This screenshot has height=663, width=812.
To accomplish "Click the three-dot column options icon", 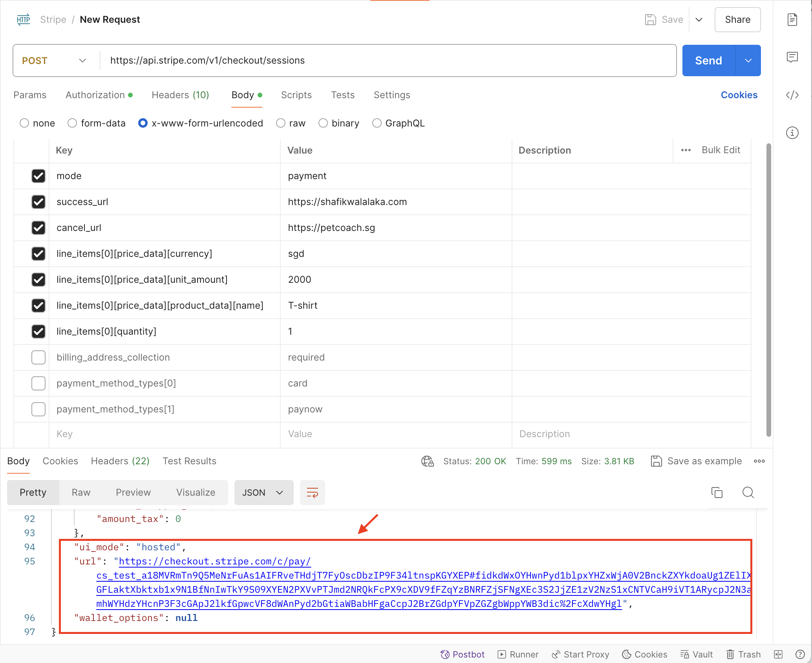I will (x=686, y=150).
